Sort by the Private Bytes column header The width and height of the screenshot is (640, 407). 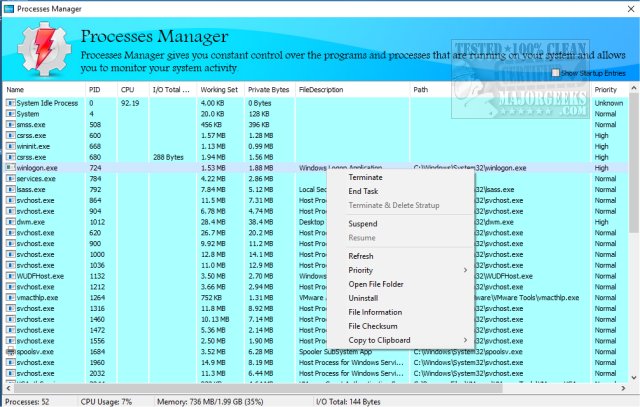point(269,90)
